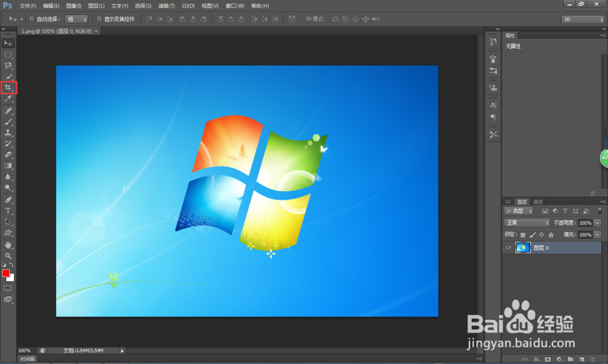Image resolution: width=608 pixels, height=364 pixels.
Task: Click Auto-Align Layers icon in options bar
Action: click(292, 19)
